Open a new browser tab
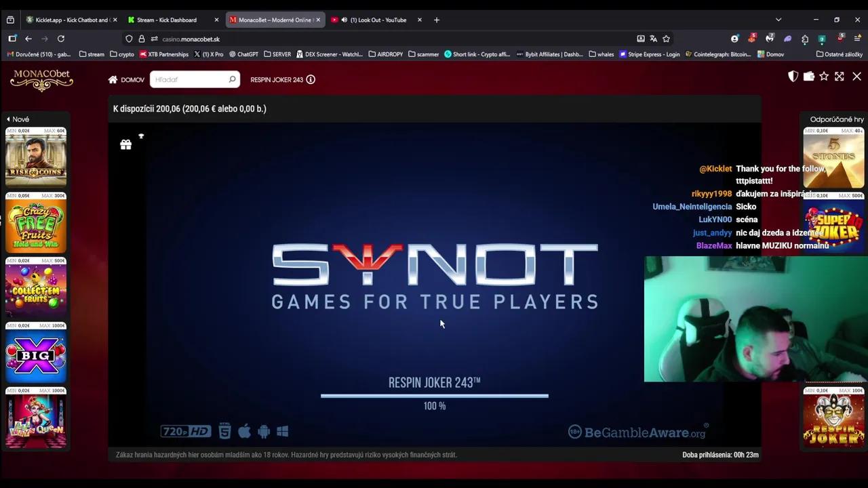The width and height of the screenshot is (868, 488). (x=436, y=20)
